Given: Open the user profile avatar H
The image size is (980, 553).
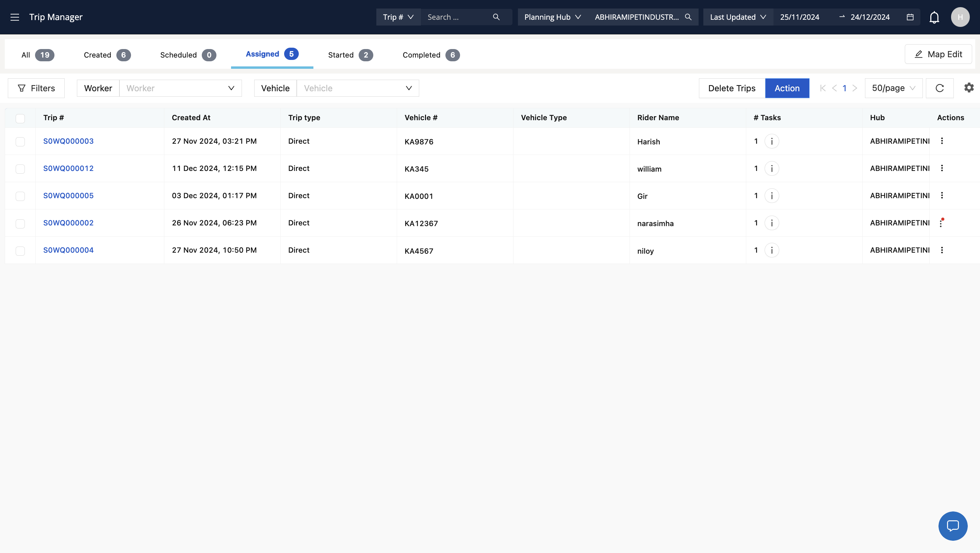Looking at the screenshot, I should coord(960,17).
